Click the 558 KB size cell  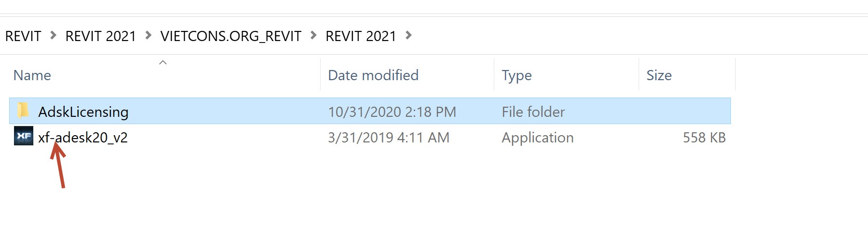[704, 138]
